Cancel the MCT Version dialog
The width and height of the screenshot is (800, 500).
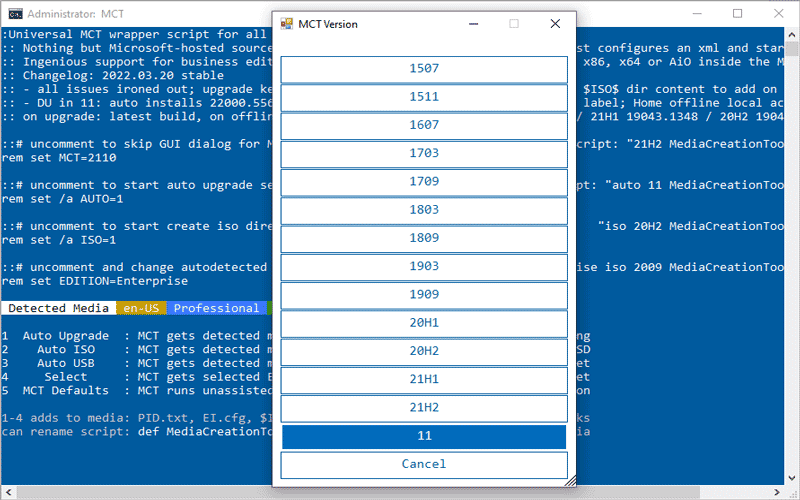click(x=424, y=465)
